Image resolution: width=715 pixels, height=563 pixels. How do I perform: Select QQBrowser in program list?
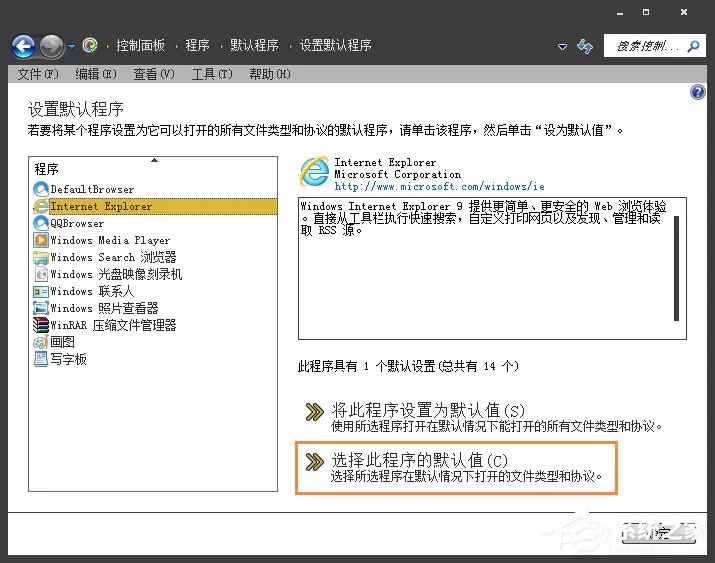(153, 223)
